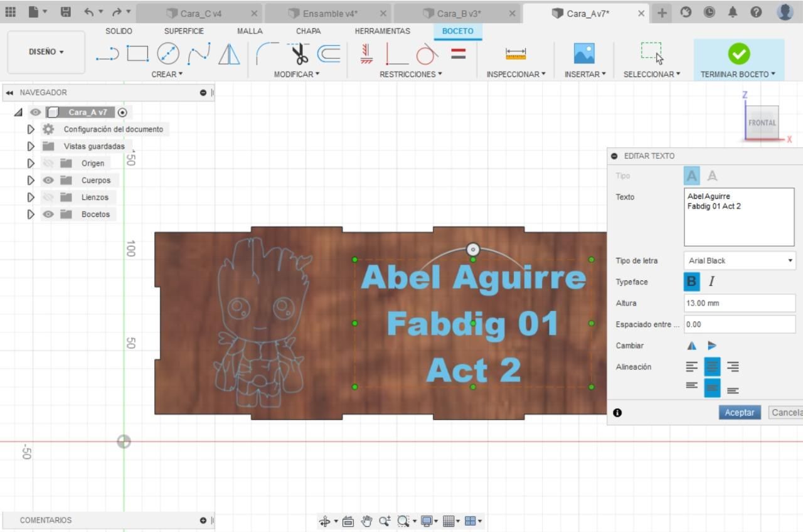Open the Help question mark menu
Screen dimensions: 803x532
757,12
